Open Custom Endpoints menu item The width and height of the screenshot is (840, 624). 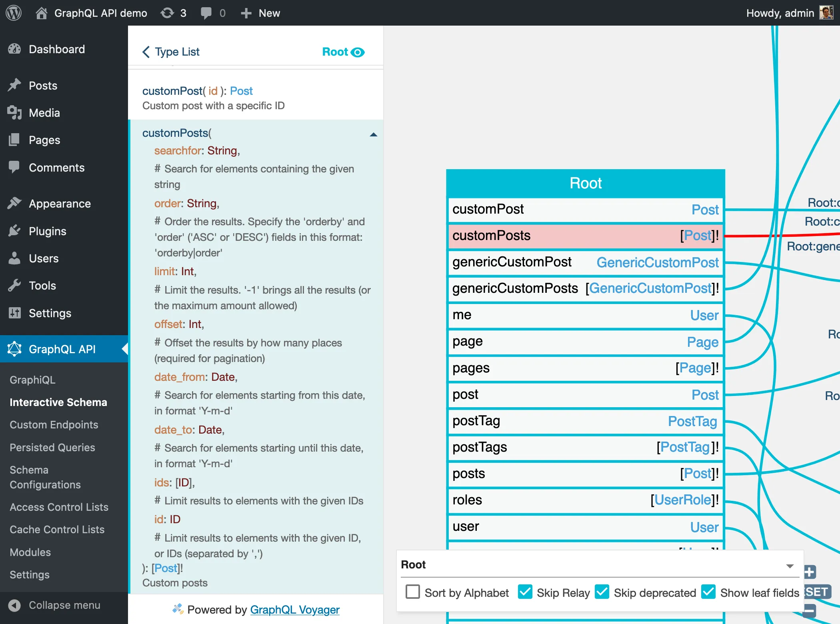(54, 424)
